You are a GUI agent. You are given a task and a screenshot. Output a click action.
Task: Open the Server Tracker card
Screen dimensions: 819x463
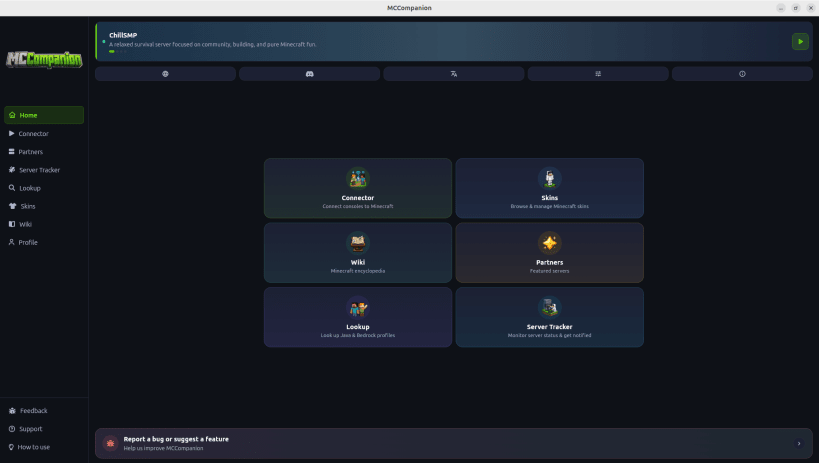549,317
